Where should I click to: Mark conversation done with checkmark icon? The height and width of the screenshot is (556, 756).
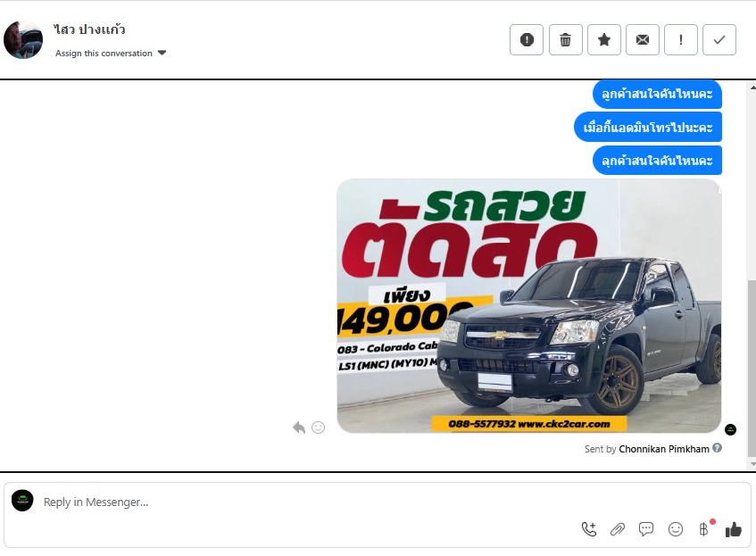point(719,39)
